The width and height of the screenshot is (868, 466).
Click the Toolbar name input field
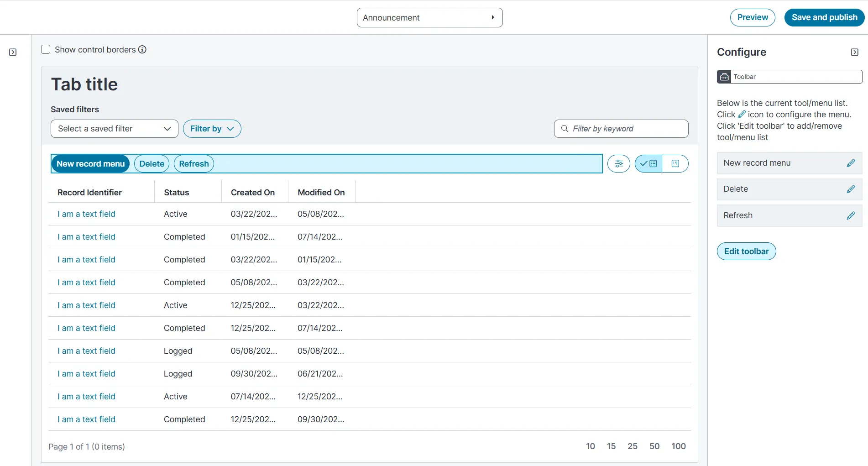point(796,77)
